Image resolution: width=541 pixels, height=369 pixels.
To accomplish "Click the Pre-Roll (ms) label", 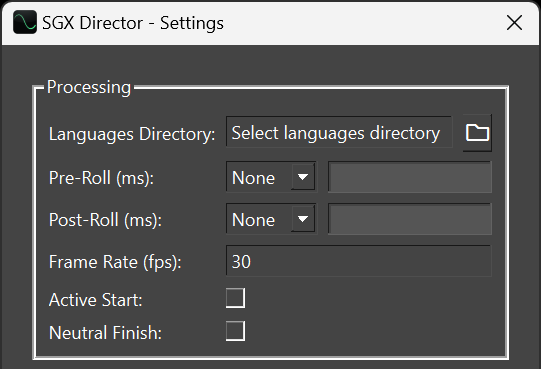I will [101, 178].
